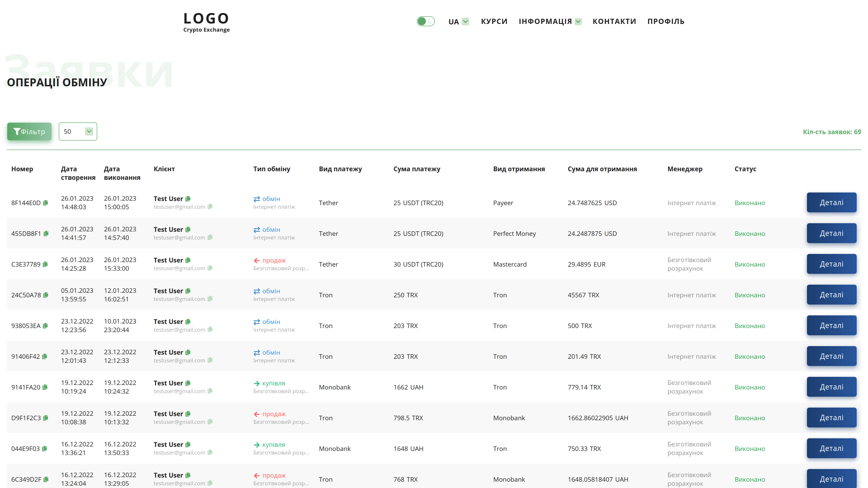Click Payeer receiving method cell
Image resolution: width=868 pixels, height=488 pixels.
[503, 203]
